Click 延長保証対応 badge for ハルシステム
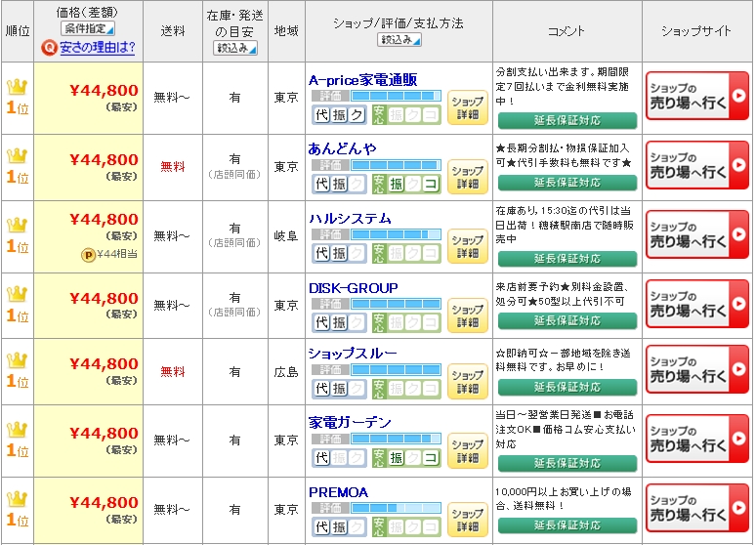Image resolution: width=756 pixels, height=545 pixels. click(x=567, y=259)
